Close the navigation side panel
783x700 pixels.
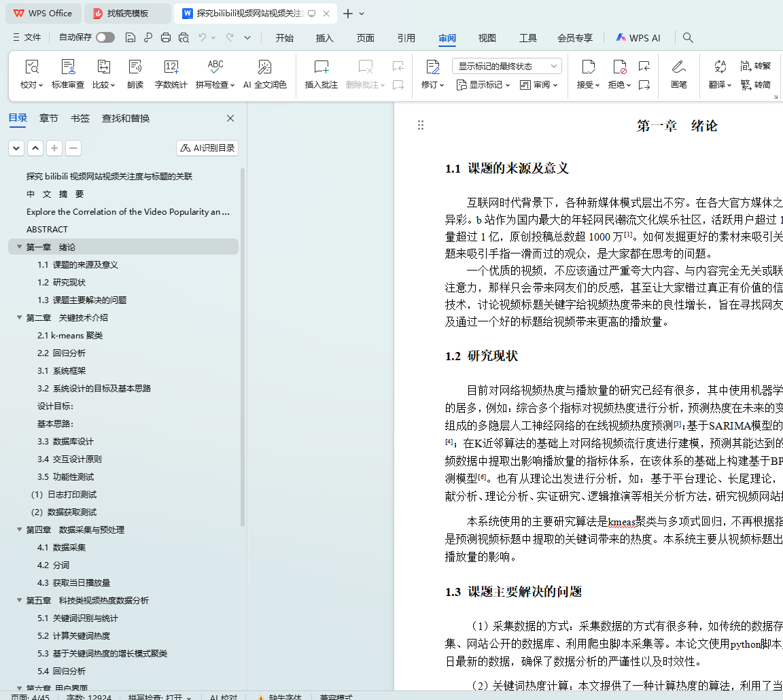230,118
